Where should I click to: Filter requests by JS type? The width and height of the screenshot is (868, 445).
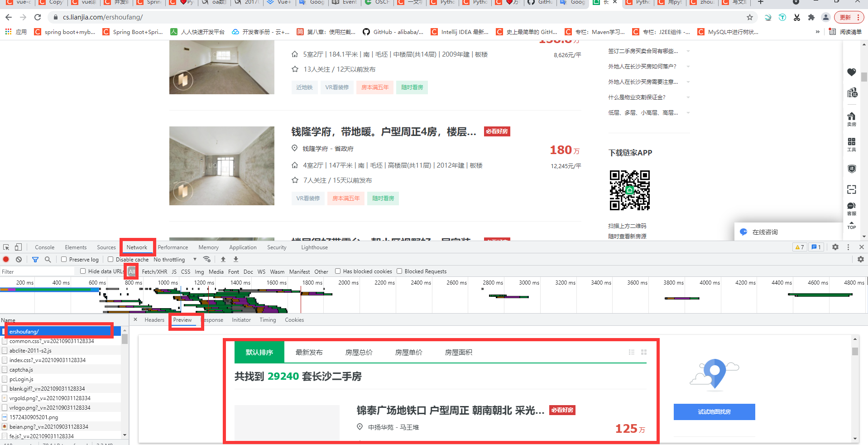point(174,271)
